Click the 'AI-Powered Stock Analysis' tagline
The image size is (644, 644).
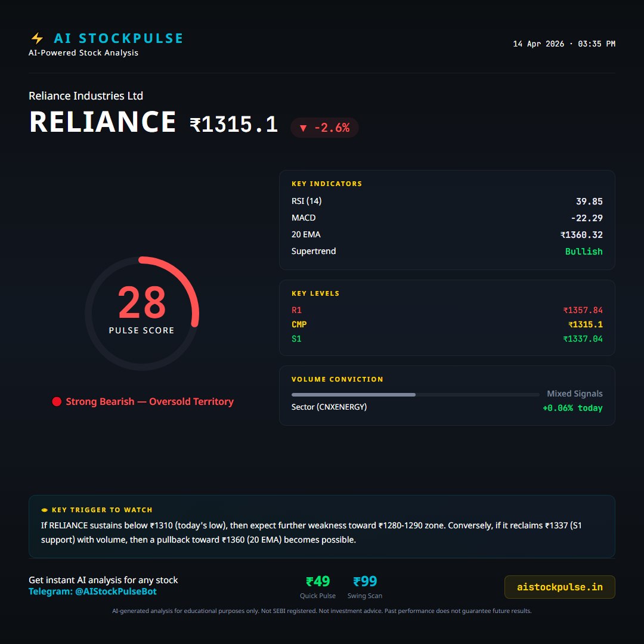83,52
